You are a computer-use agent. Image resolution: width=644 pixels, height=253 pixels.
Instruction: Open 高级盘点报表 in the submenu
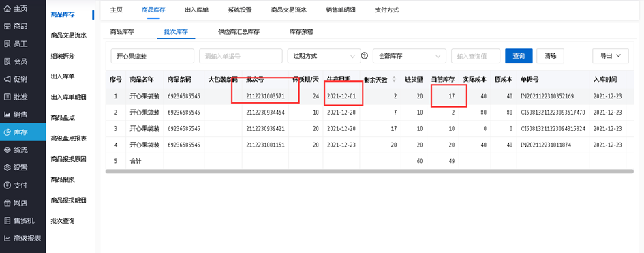69,138
